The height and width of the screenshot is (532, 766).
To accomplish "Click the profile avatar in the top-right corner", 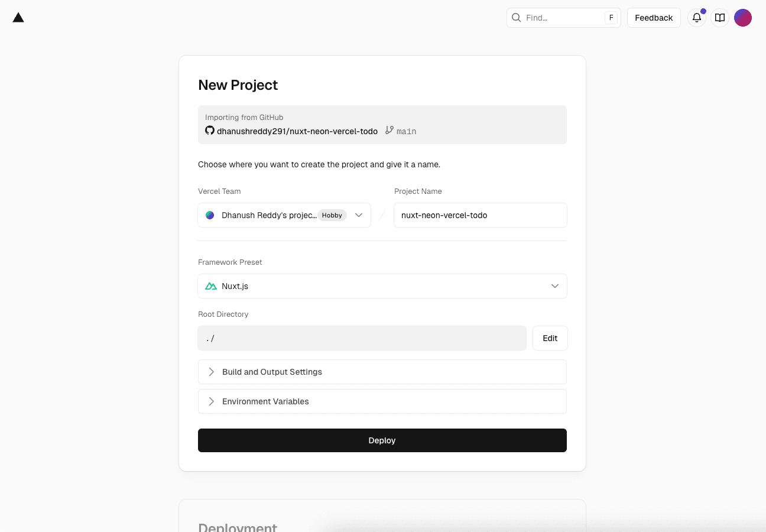I will pos(743,17).
